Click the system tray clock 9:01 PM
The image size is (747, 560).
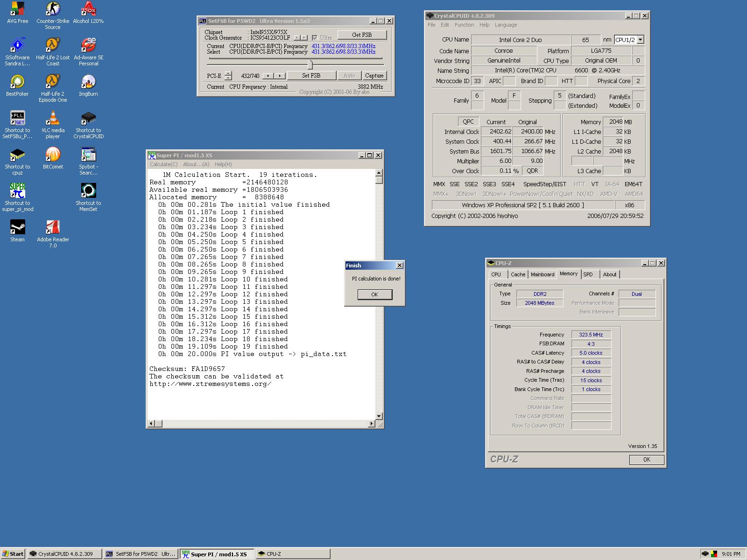coord(731,554)
